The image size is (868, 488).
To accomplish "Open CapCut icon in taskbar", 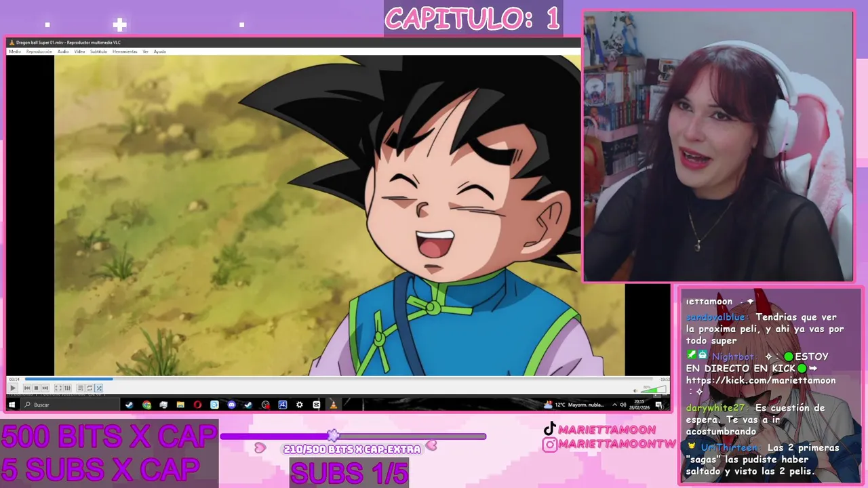I will point(316,405).
